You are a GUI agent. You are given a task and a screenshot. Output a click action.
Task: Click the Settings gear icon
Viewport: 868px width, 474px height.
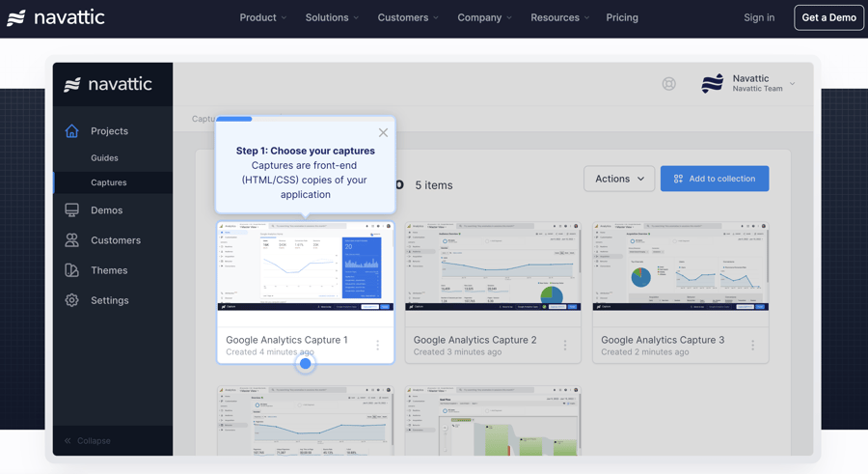pyautogui.click(x=71, y=300)
